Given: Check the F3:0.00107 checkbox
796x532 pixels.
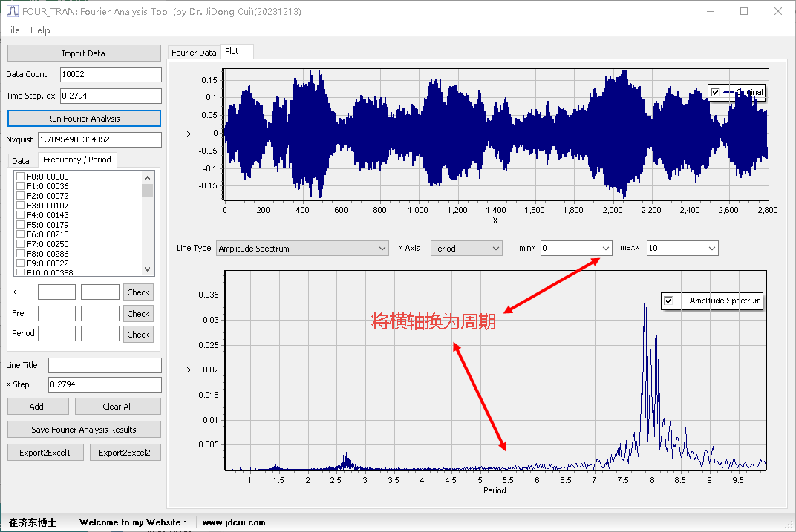Looking at the screenshot, I should pyautogui.click(x=21, y=206).
